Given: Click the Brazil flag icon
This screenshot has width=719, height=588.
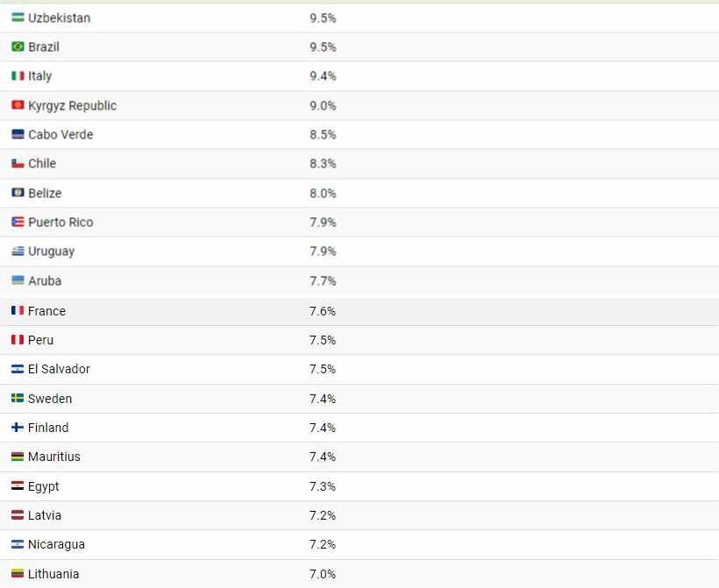Looking at the screenshot, I should 18,46.
